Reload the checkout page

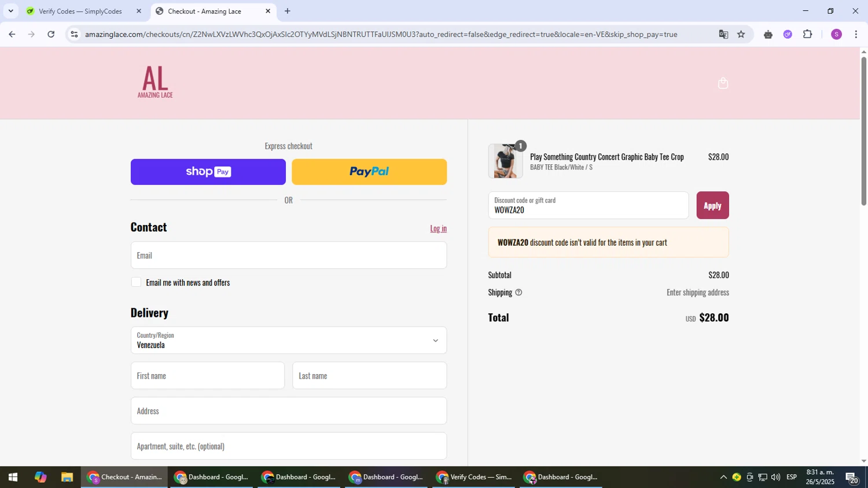click(x=51, y=34)
